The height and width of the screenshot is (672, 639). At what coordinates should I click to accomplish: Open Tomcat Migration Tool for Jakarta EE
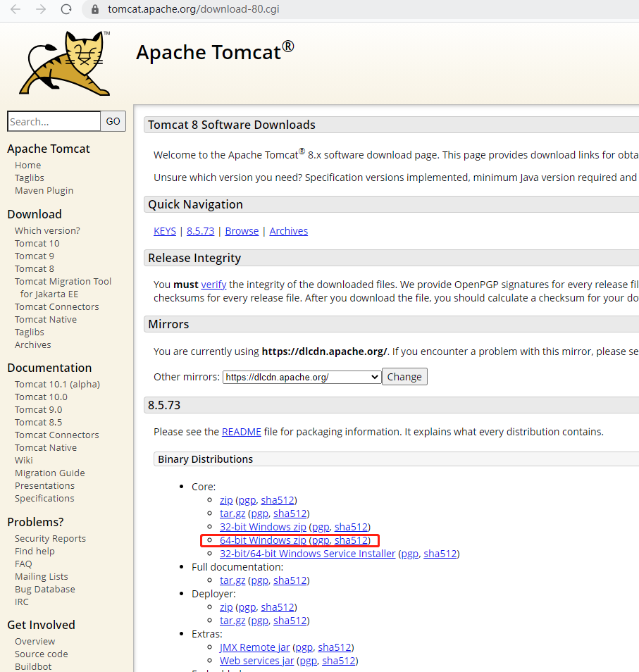point(63,287)
